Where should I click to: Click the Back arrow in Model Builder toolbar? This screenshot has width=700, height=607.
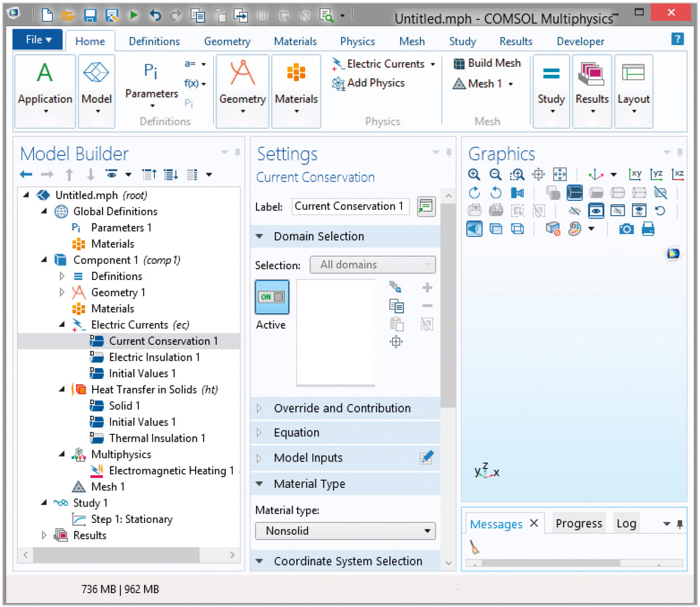click(26, 174)
